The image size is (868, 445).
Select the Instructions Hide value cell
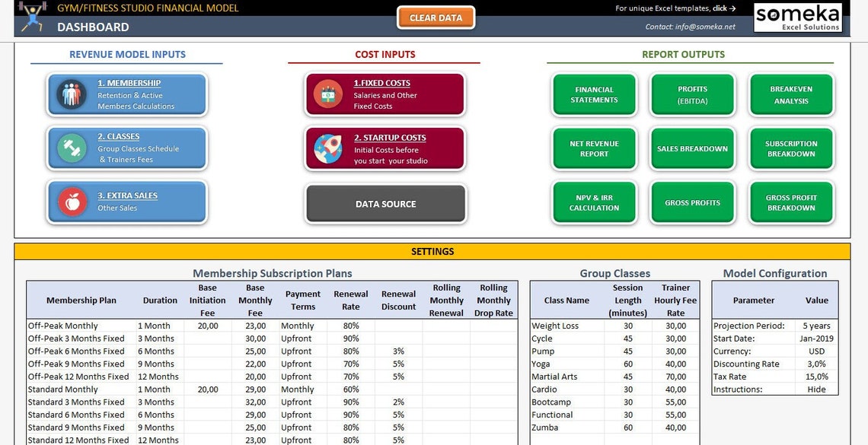pyautogui.click(x=816, y=389)
